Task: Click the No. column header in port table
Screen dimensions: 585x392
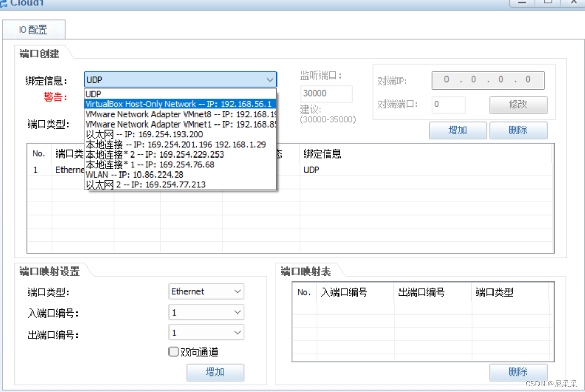Action: point(39,154)
